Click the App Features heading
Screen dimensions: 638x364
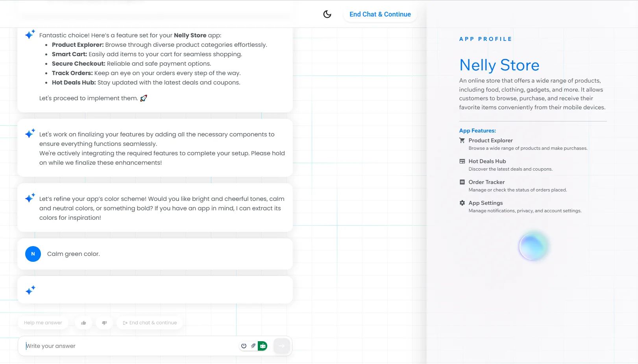click(477, 131)
